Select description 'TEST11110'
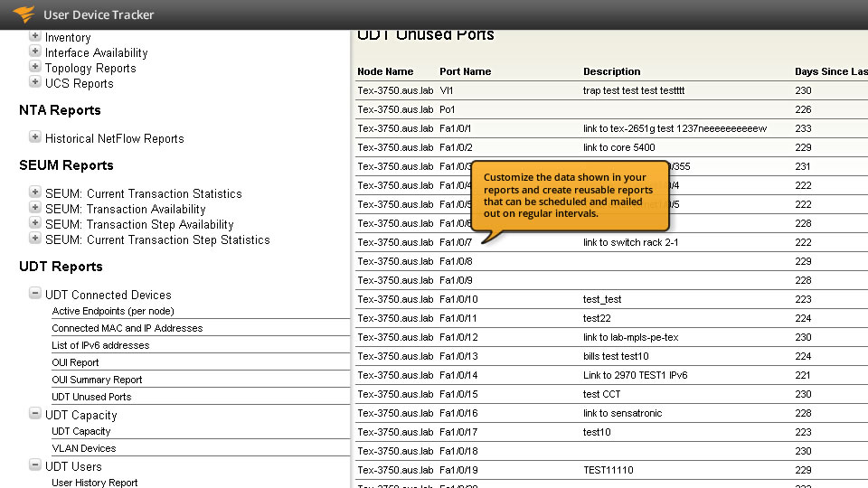This screenshot has width=868, height=488. click(x=608, y=470)
